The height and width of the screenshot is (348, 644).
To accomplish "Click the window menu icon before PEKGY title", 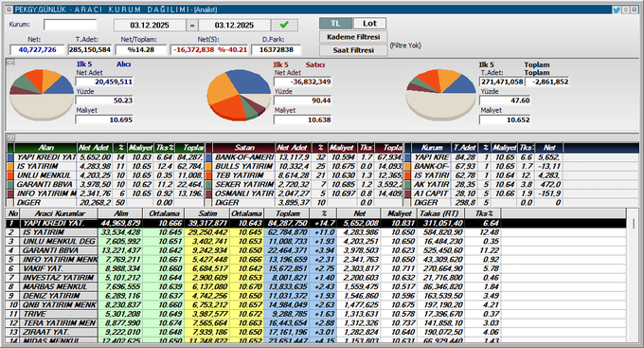I will coord(9,9).
